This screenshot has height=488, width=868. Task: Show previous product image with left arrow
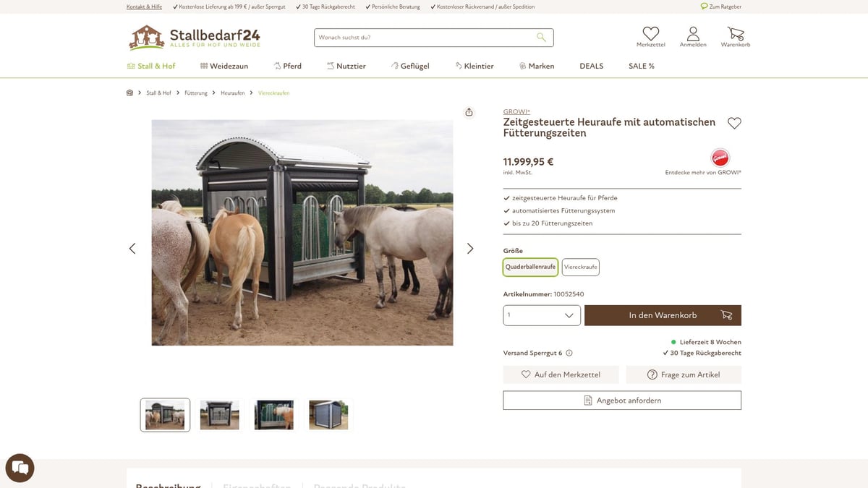[x=132, y=249]
